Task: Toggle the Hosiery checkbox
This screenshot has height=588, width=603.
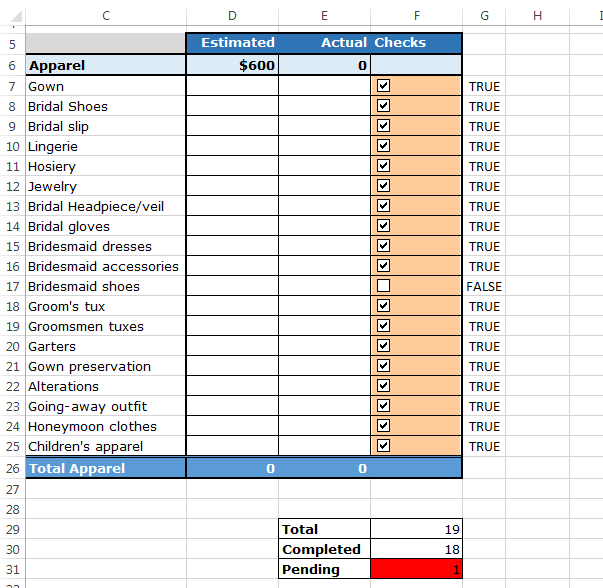Action: pos(383,166)
